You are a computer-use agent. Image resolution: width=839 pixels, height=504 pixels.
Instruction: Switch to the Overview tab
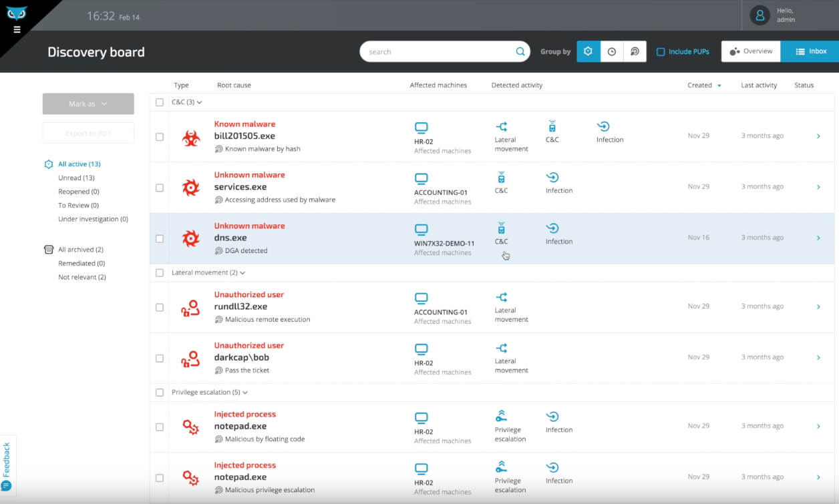tap(751, 51)
